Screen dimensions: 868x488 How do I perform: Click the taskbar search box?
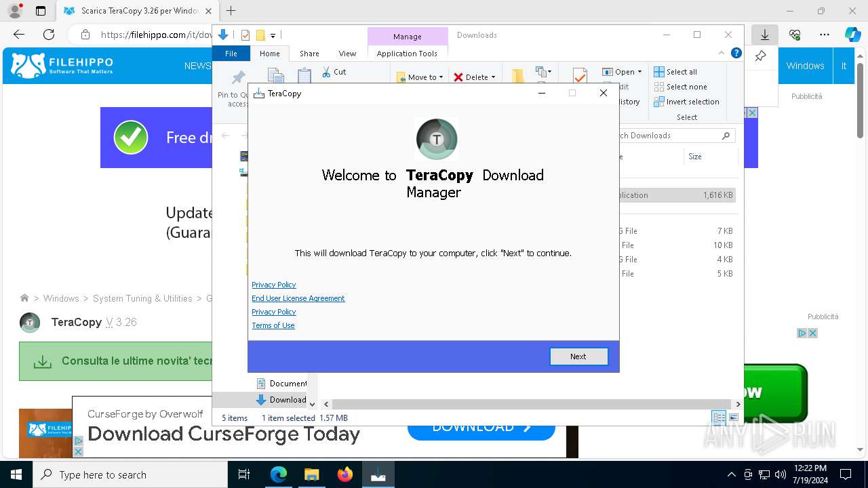(x=130, y=474)
